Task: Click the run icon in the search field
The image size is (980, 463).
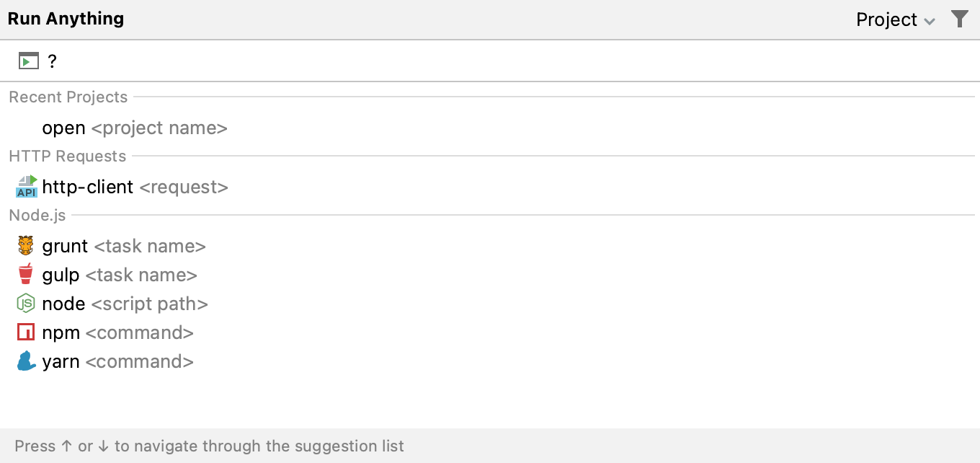Action: 27,61
